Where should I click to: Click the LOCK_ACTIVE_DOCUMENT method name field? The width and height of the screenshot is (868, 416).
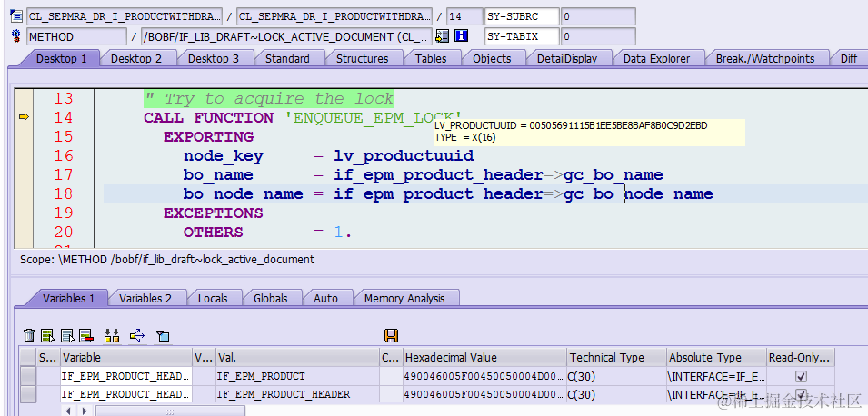tap(286, 37)
